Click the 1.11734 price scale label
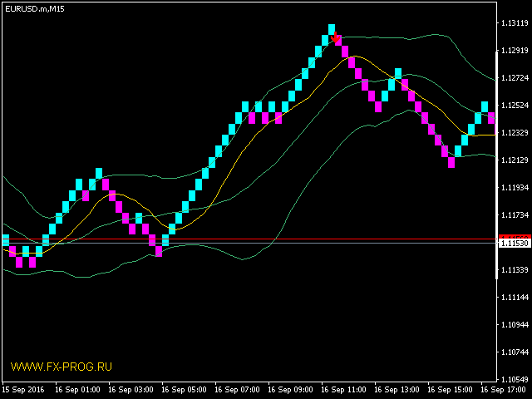 click(515, 215)
